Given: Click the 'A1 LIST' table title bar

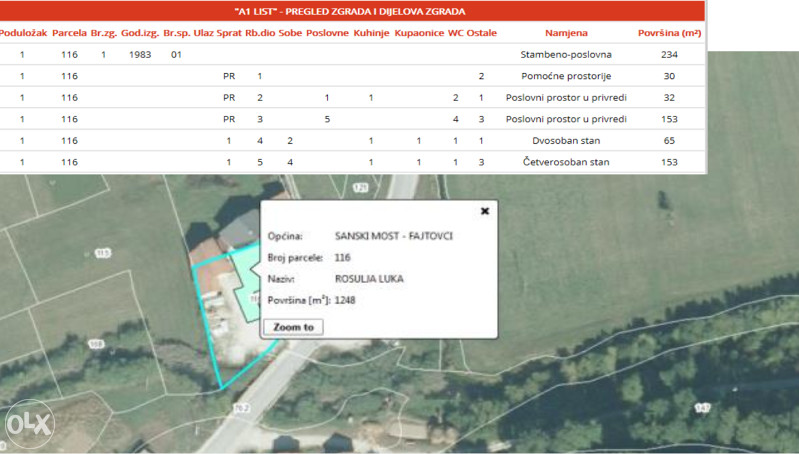Looking at the screenshot, I should [x=350, y=11].
